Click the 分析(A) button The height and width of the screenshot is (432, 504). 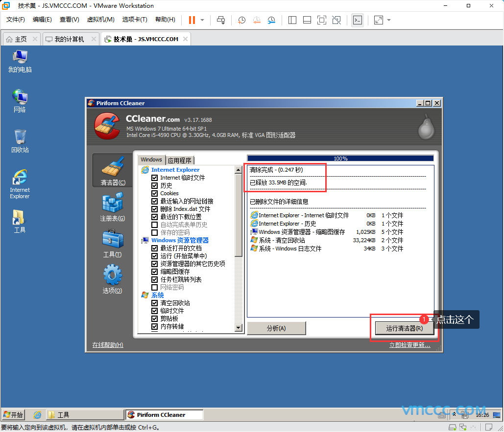click(x=276, y=328)
